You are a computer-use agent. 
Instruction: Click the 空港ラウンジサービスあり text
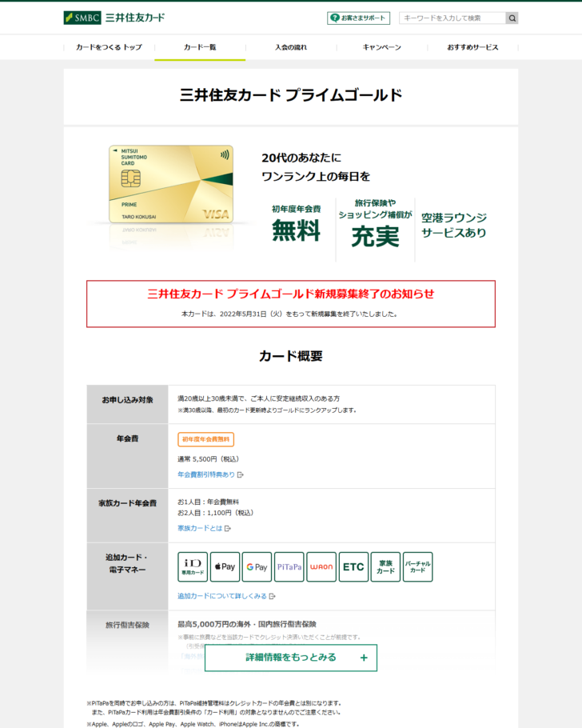coord(454,226)
